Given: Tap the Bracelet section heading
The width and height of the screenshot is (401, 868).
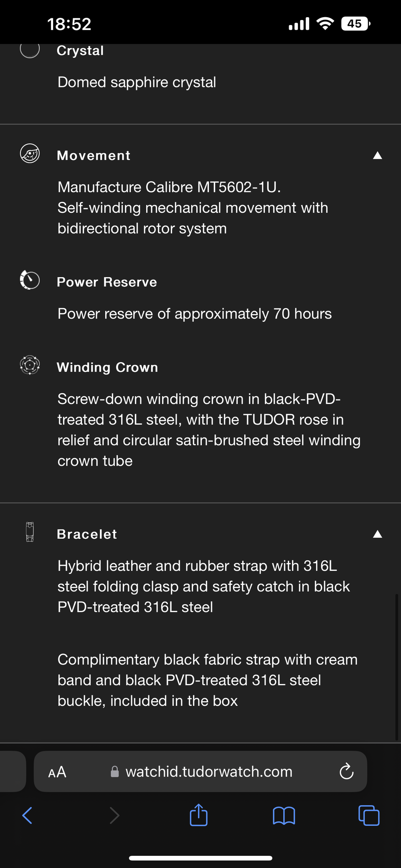Looking at the screenshot, I should (87, 534).
